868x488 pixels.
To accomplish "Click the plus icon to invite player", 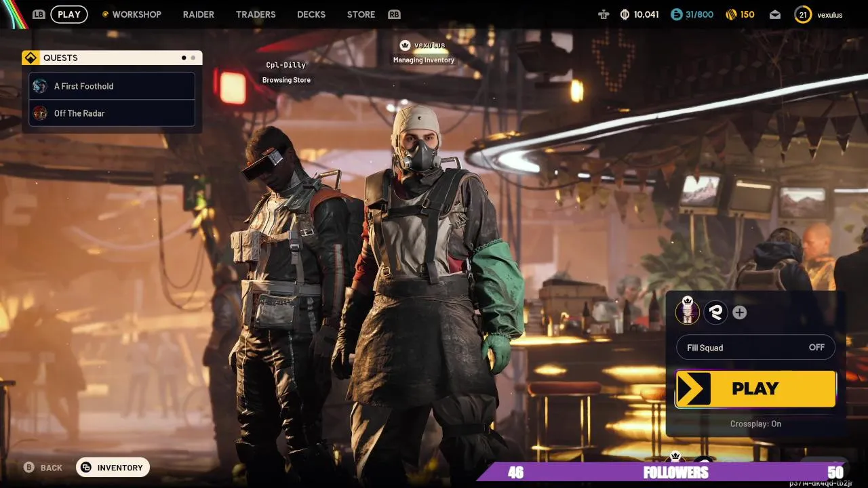I will click(x=740, y=312).
